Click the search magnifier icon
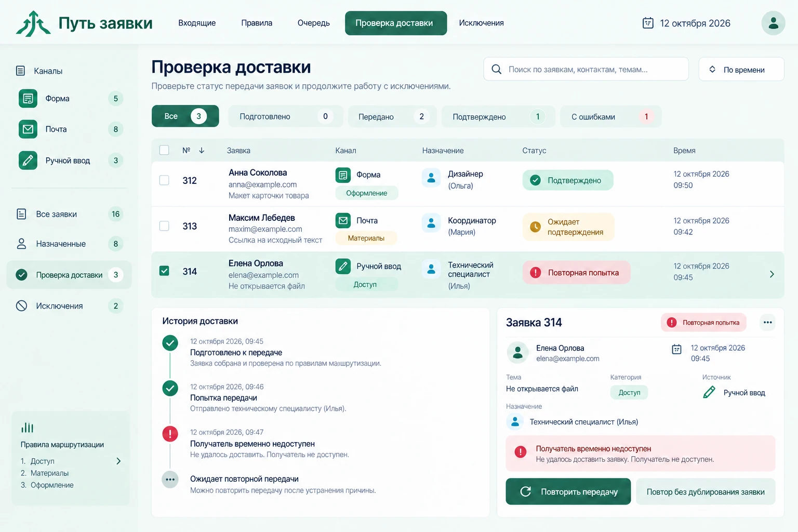 (x=496, y=69)
